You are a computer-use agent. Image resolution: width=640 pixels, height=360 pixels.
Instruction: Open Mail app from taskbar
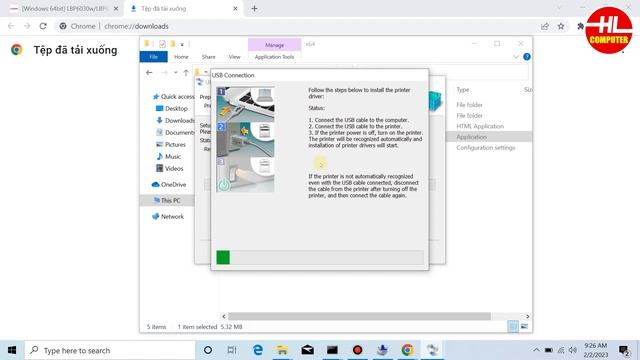307,350
